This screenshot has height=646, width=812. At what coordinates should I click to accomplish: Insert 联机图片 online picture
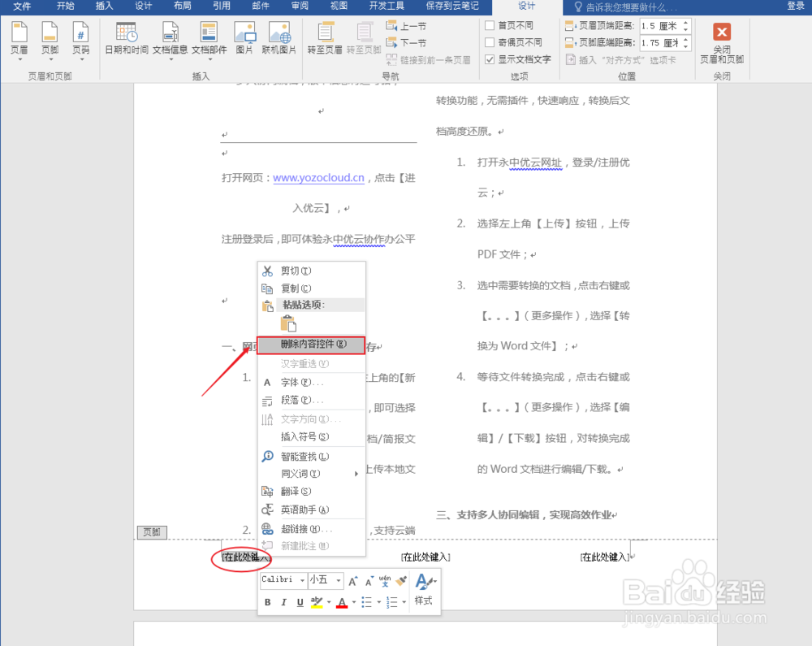[x=279, y=39]
